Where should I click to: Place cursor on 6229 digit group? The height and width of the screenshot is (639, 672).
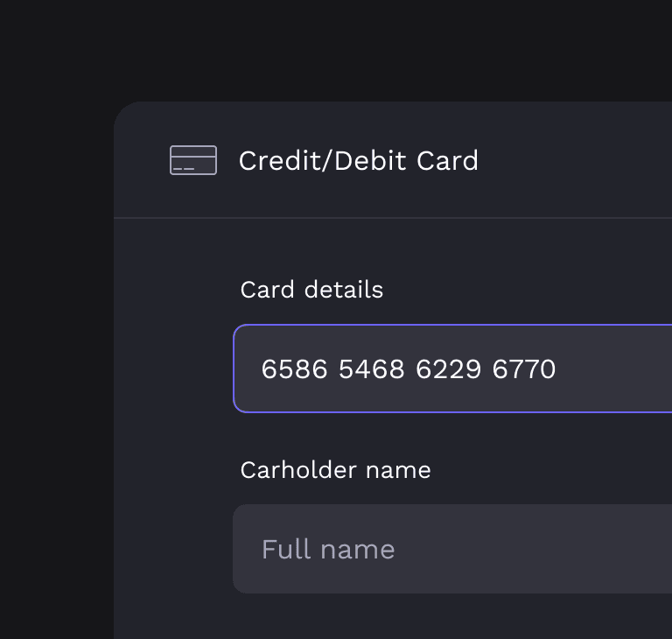pyautogui.click(x=448, y=369)
